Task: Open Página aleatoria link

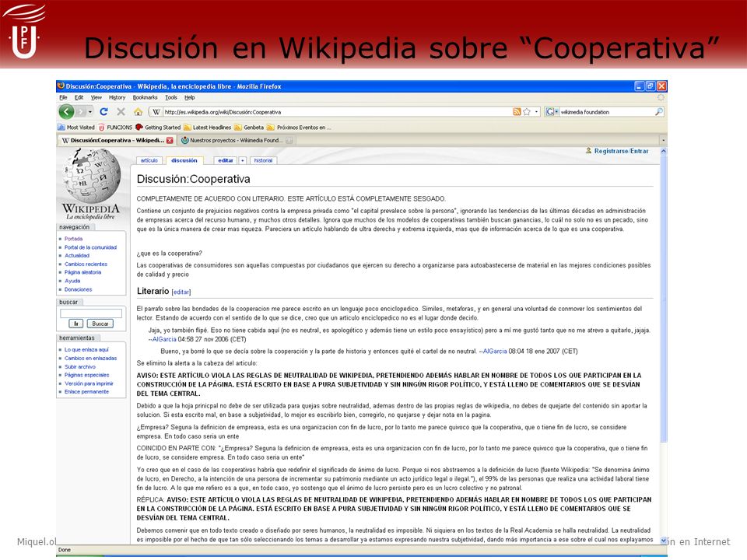Action: pyautogui.click(x=83, y=272)
